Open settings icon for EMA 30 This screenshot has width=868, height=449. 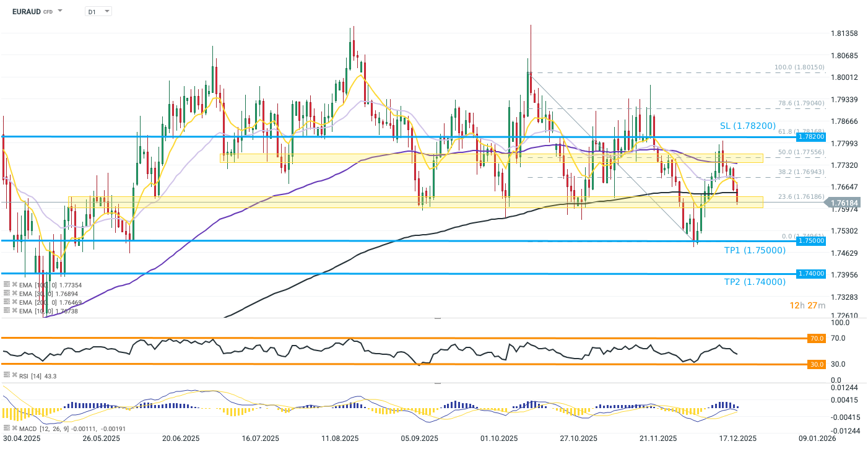tap(7, 294)
